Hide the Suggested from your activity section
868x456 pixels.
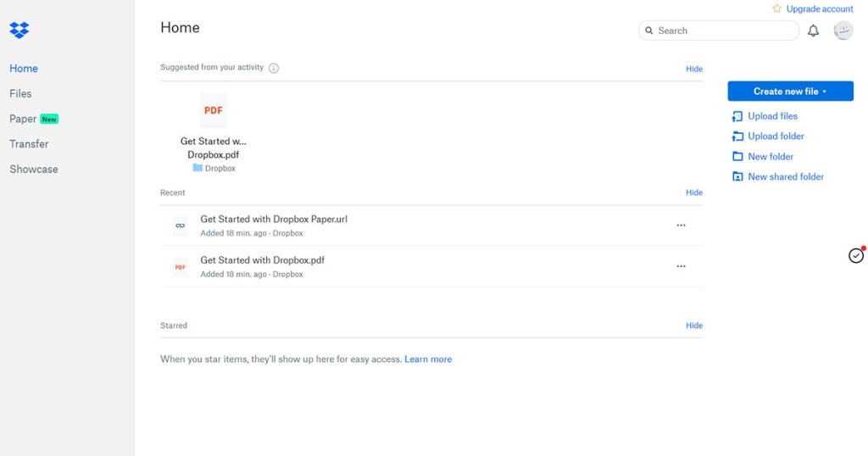click(x=693, y=69)
